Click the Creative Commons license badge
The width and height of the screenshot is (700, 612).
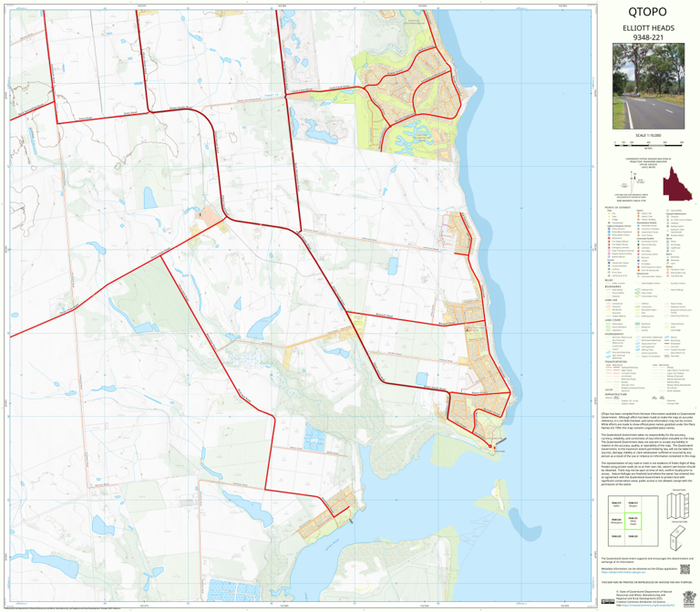coord(608,602)
